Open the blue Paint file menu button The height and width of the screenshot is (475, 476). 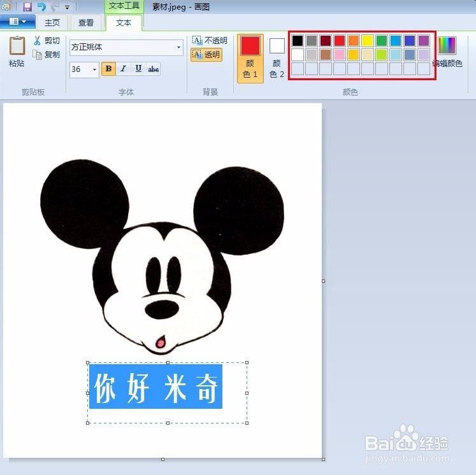[18, 22]
